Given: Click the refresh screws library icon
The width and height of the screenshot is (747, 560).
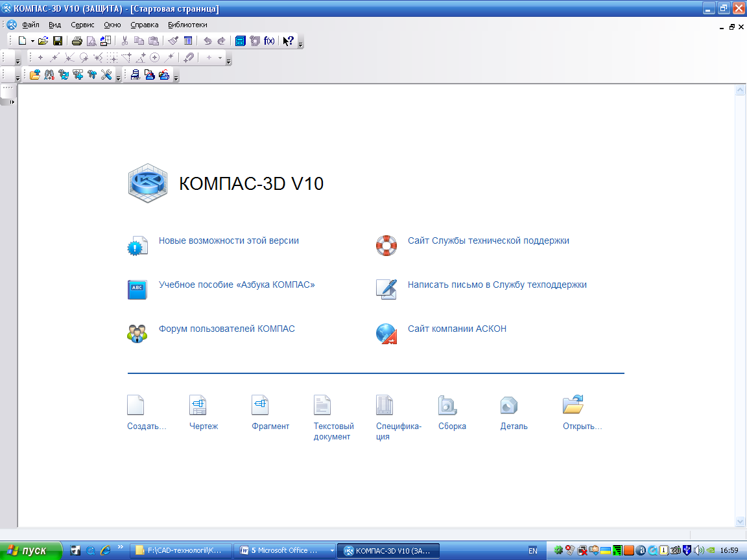Looking at the screenshot, I should (x=64, y=75).
